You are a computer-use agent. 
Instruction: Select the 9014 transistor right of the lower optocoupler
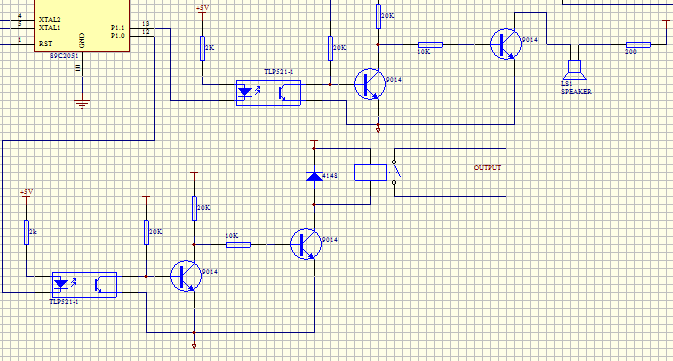point(186,276)
